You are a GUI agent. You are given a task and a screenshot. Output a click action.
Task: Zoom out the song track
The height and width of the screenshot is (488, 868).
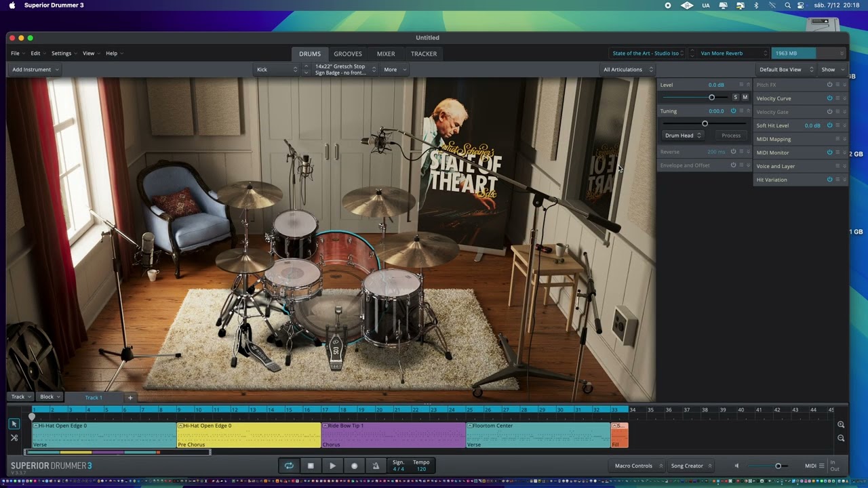coord(841,438)
